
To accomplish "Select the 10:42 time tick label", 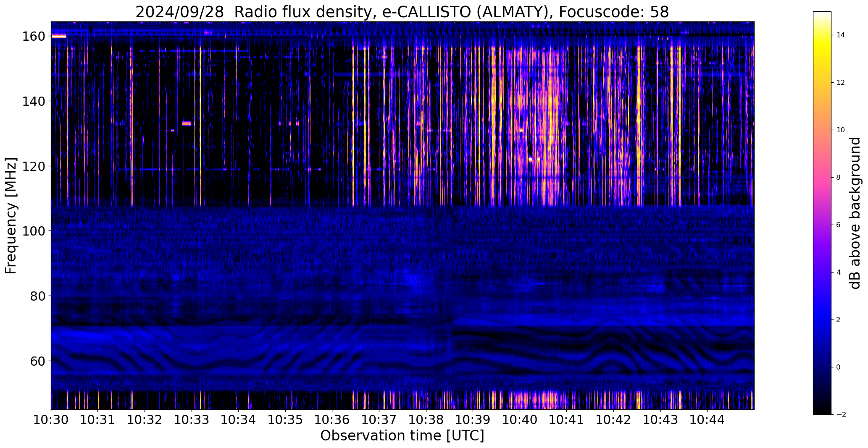I will (x=614, y=420).
